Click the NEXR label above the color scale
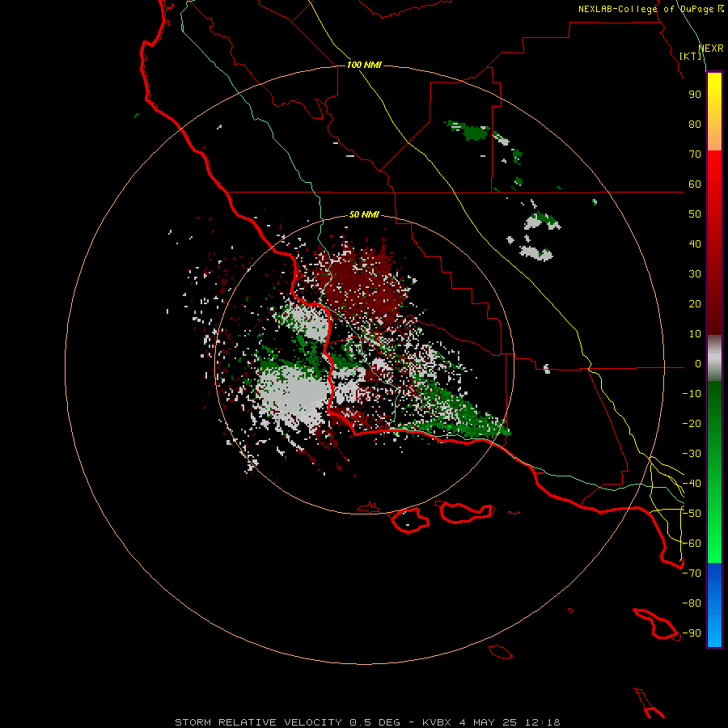The height and width of the screenshot is (728, 728). pos(711,49)
